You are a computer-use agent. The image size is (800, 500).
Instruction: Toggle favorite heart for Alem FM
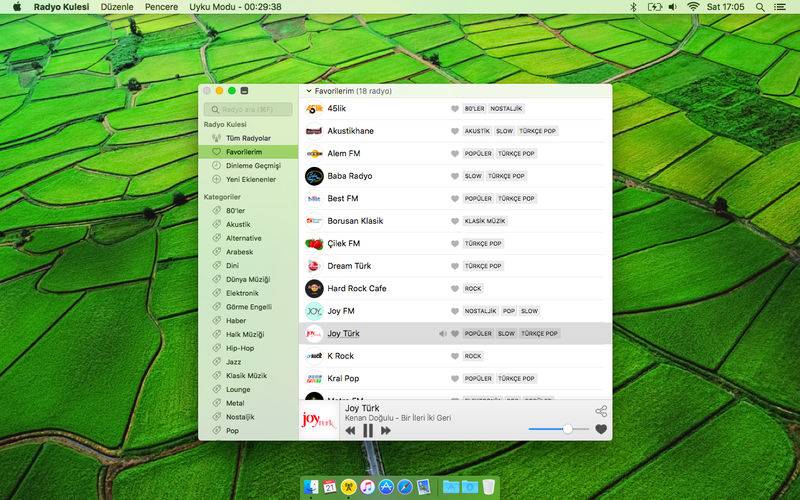455,154
